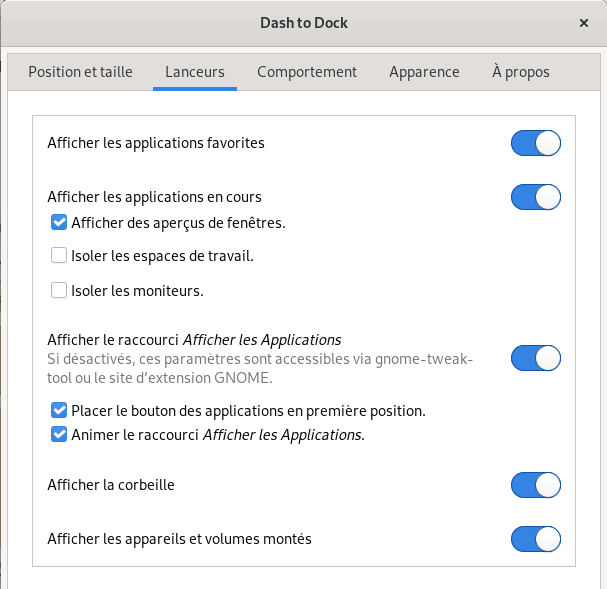607x589 pixels.
Task: Click the gnome-tweak-tool description text
Action: tap(260, 368)
